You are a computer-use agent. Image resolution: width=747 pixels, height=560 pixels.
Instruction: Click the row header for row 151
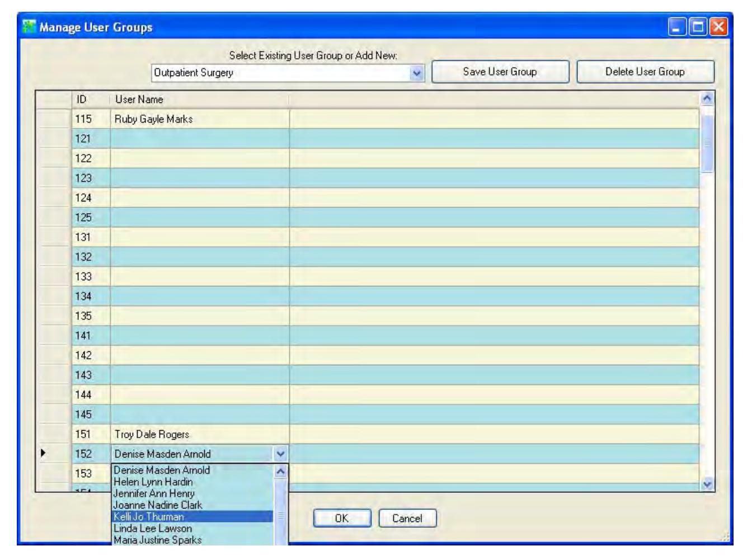point(54,435)
